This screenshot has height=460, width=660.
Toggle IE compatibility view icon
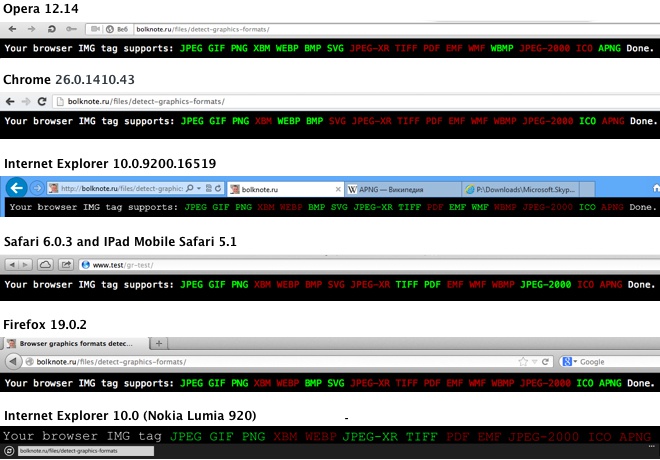[209, 188]
